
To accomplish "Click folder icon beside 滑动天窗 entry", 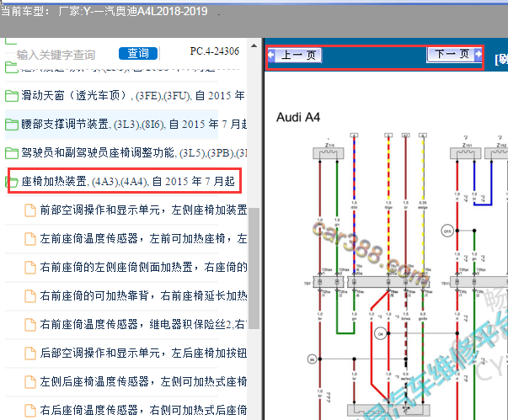I will [12, 96].
